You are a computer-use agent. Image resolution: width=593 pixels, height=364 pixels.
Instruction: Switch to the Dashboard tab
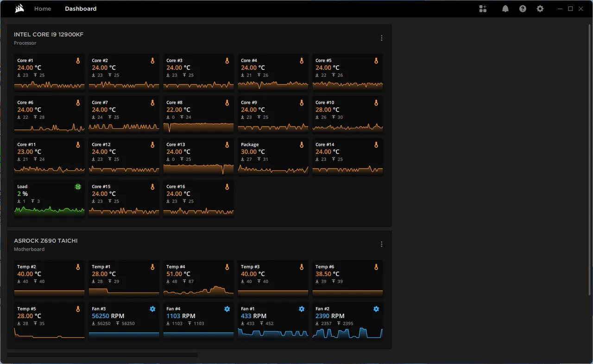click(x=81, y=9)
